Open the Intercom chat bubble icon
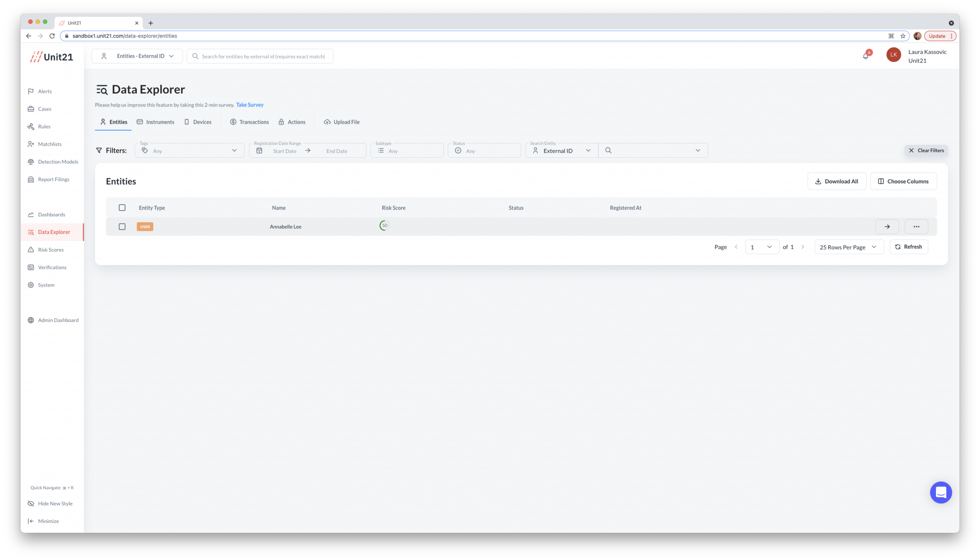This screenshot has width=980, height=560. click(940, 492)
